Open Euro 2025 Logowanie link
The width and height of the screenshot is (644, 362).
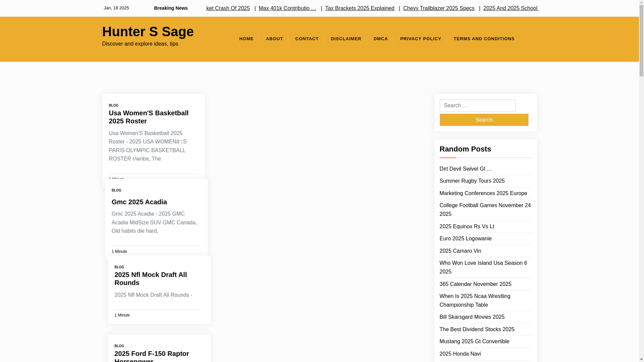(466, 239)
